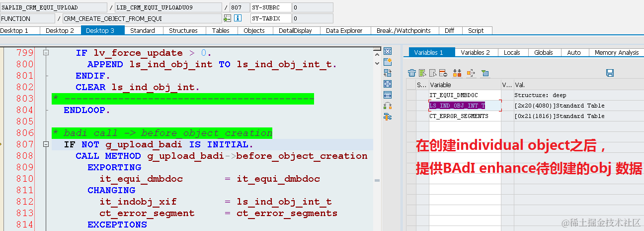Image resolution: width=644 pixels, height=231 pixels.
Task: Click the swap tool icon
Action: click(x=388, y=73)
